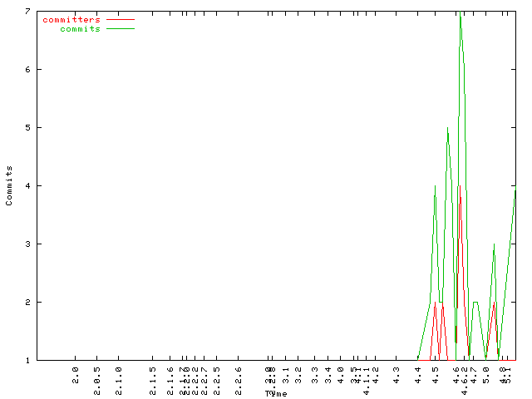Select the 2.0 version tick on x-axis
This screenshot has width=532, height=399.
pos(76,374)
